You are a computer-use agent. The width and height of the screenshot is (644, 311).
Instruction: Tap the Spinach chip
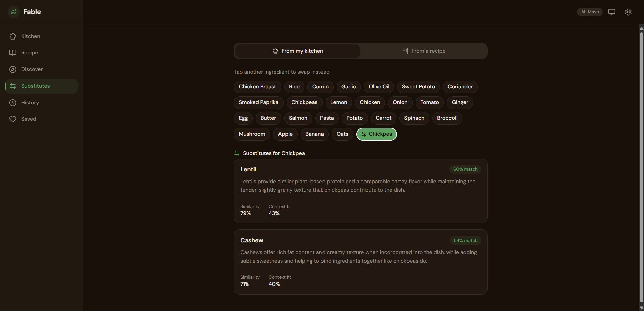[x=414, y=118]
